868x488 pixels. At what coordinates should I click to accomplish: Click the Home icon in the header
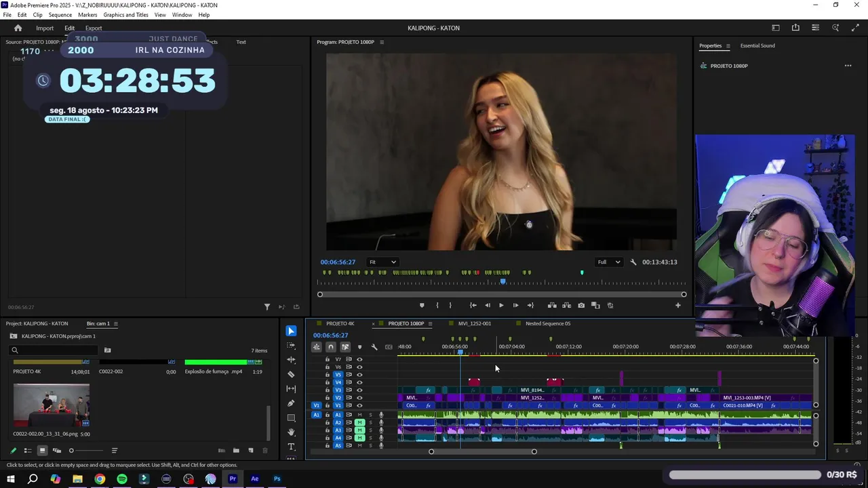(18, 28)
